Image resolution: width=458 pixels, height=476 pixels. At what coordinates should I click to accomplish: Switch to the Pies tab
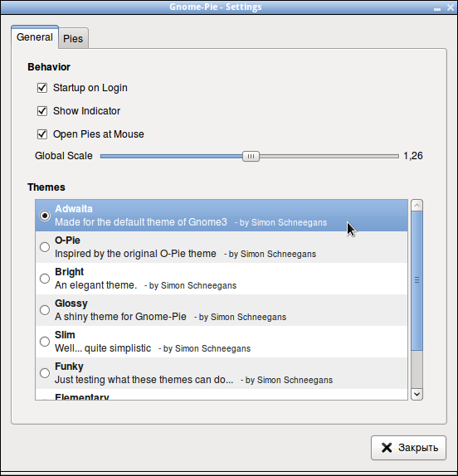click(73, 38)
